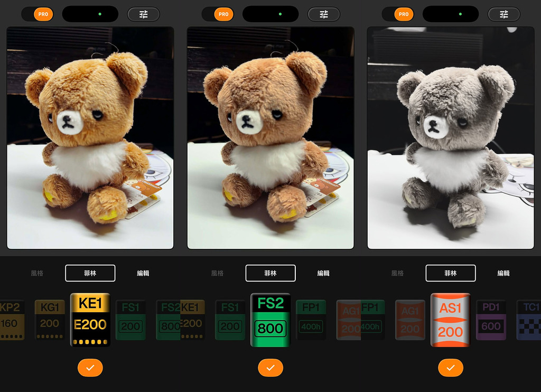The height and width of the screenshot is (392, 541).
Task: Open adjustment sliders above the KE1 photo
Action: (x=144, y=14)
